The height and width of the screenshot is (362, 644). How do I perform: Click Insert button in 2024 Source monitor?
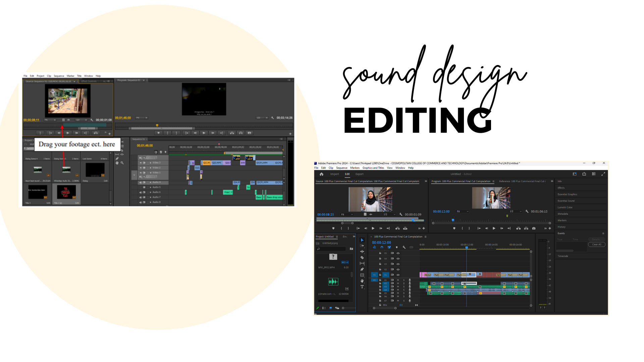pyautogui.click(x=397, y=228)
